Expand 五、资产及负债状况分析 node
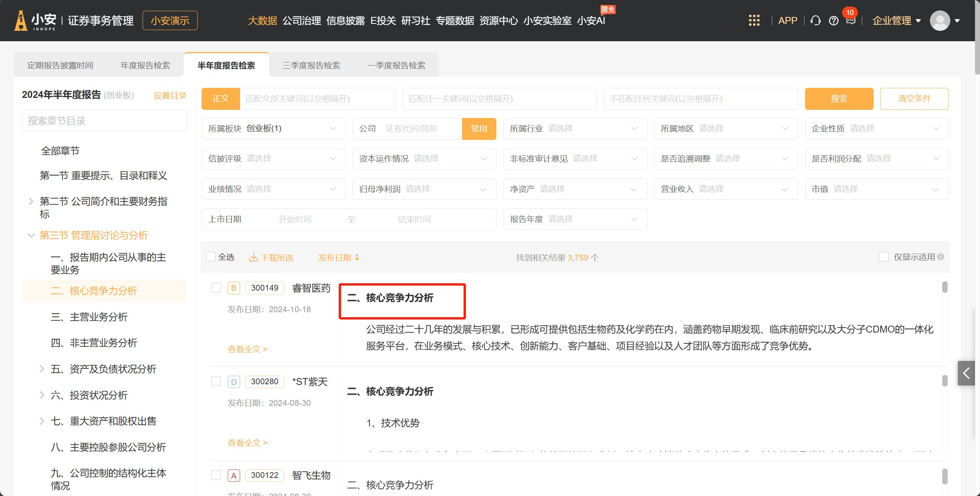980x496 pixels. click(x=42, y=369)
